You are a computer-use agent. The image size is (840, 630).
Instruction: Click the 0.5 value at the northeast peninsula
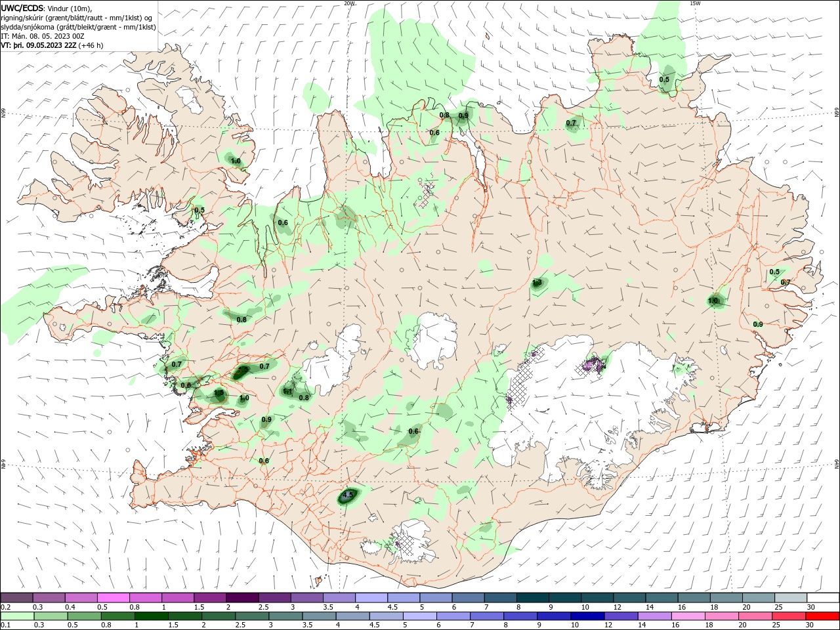tap(664, 79)
